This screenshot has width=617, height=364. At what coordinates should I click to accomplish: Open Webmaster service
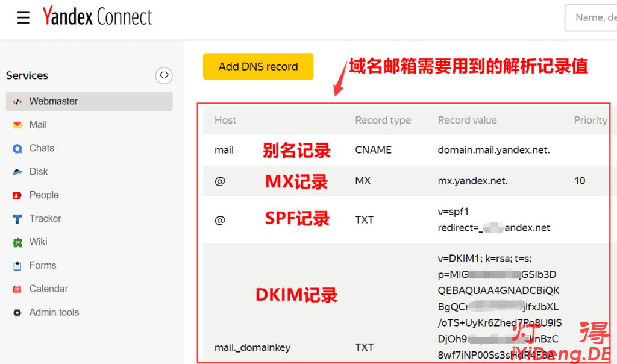pyautogui.click(x=89, y=101)
